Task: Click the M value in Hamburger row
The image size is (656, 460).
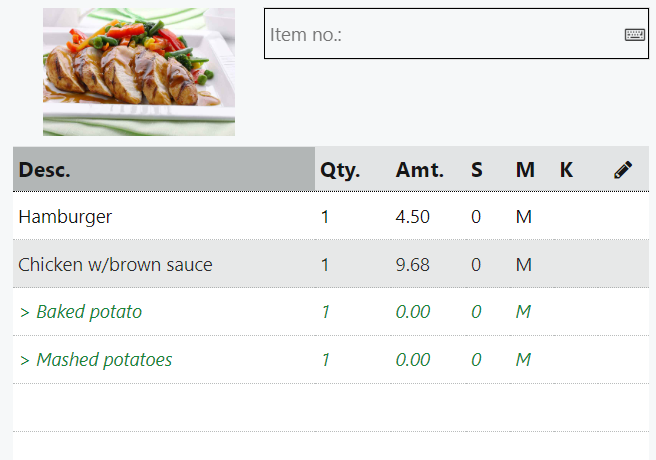Action: pyautogui.click(x=523, y=217)
